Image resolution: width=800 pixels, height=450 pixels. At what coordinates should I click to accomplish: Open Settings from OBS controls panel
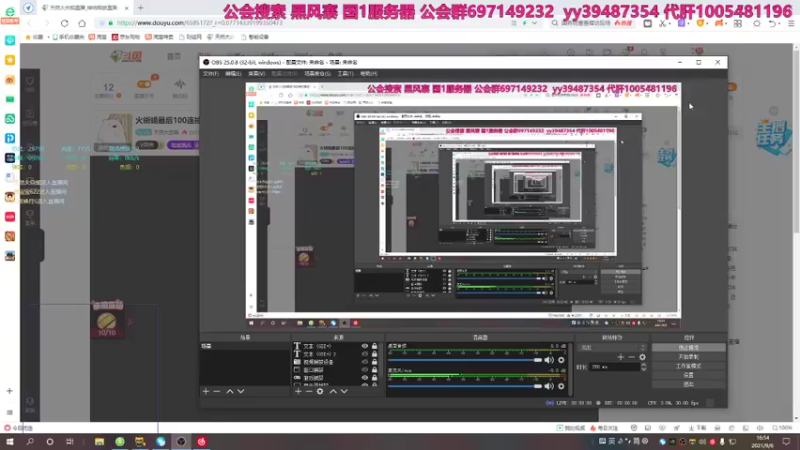[x=689, y=375]
